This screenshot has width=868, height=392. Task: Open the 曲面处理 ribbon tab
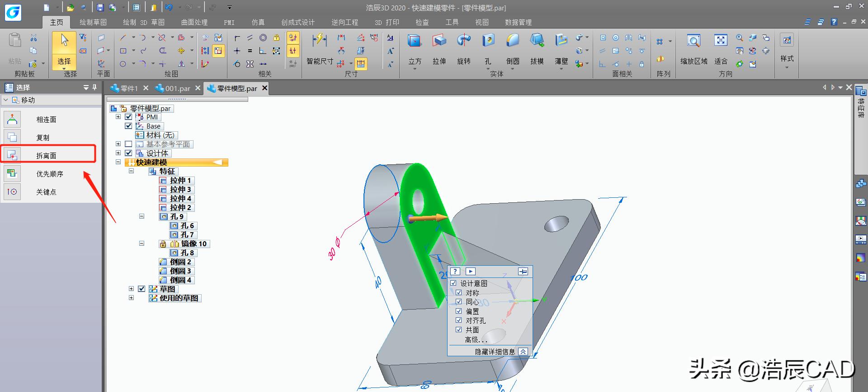194,22
